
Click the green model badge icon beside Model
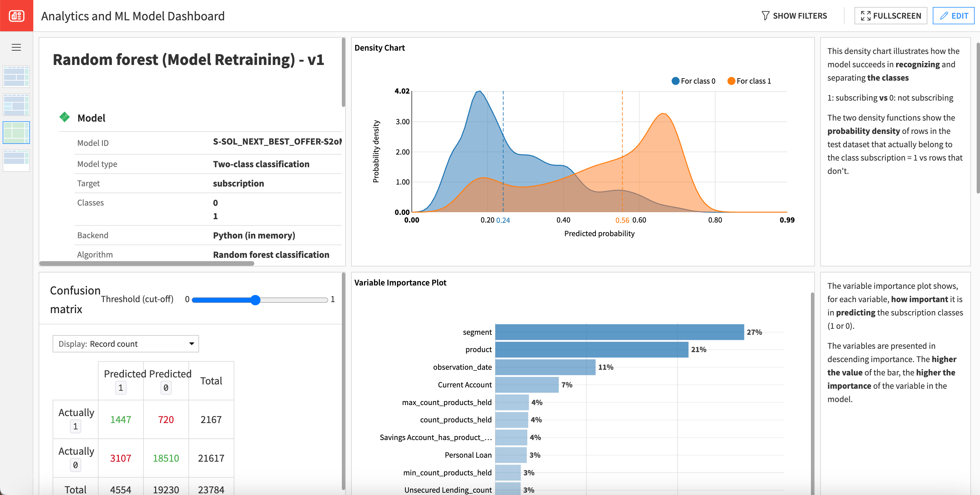click(x=65, y=117)
